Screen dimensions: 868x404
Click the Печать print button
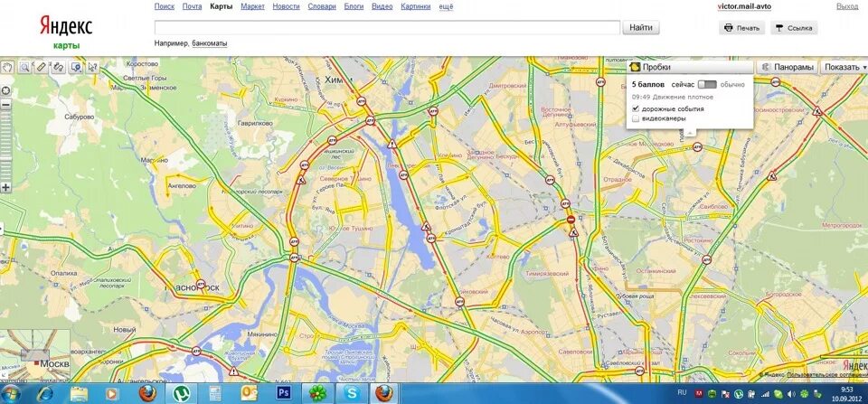tap(742, 28)
